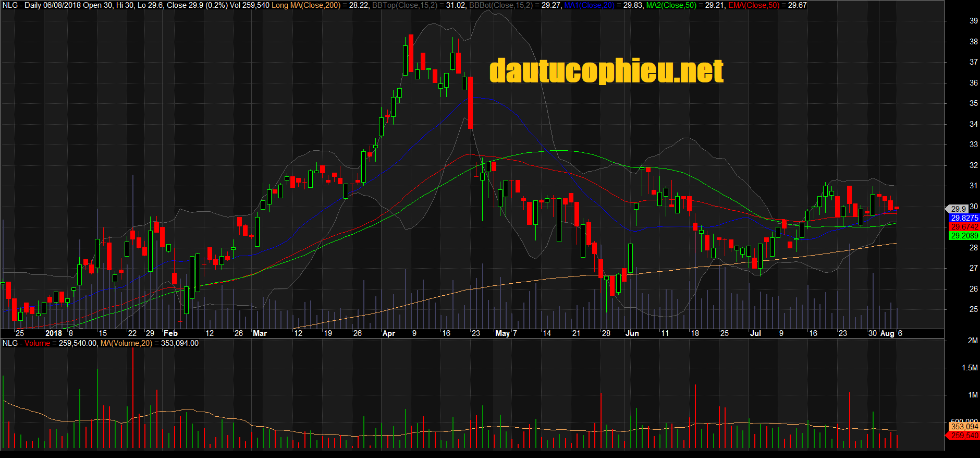Click the blue MA1(Close,20) legend label
The height and width of the screenshot is (458, 980).
coord(589,5)
